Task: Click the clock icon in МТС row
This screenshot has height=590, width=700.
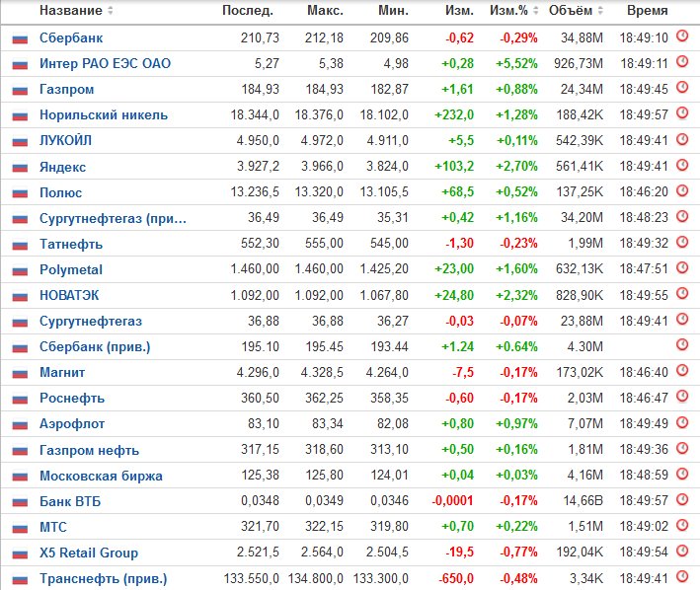Action: [x=682, y=525]
